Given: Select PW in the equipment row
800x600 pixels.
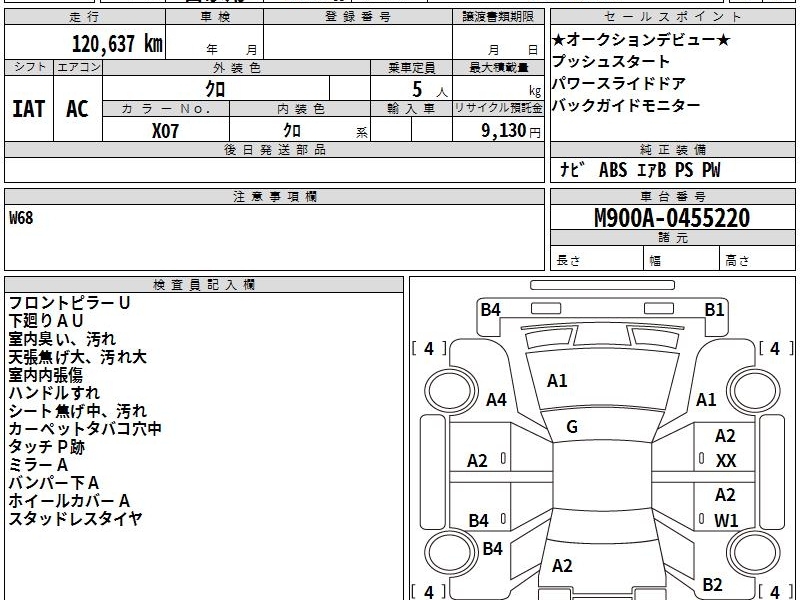Looking at the screenshot, I should [711, 169].
